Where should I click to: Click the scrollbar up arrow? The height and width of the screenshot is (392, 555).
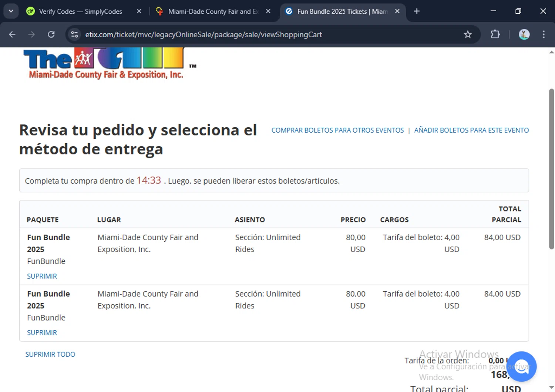pos(552,52)
